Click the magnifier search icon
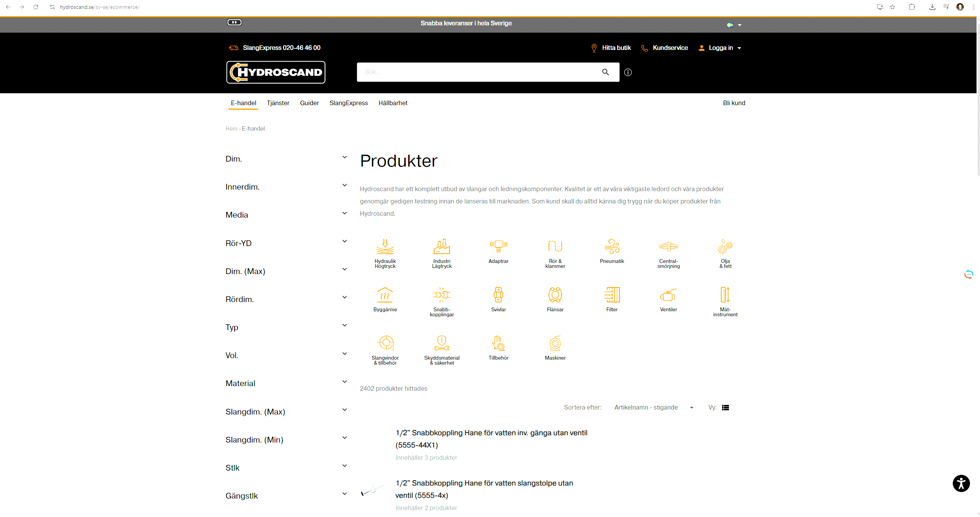This screenshot has height=517, width=980. 605,72
